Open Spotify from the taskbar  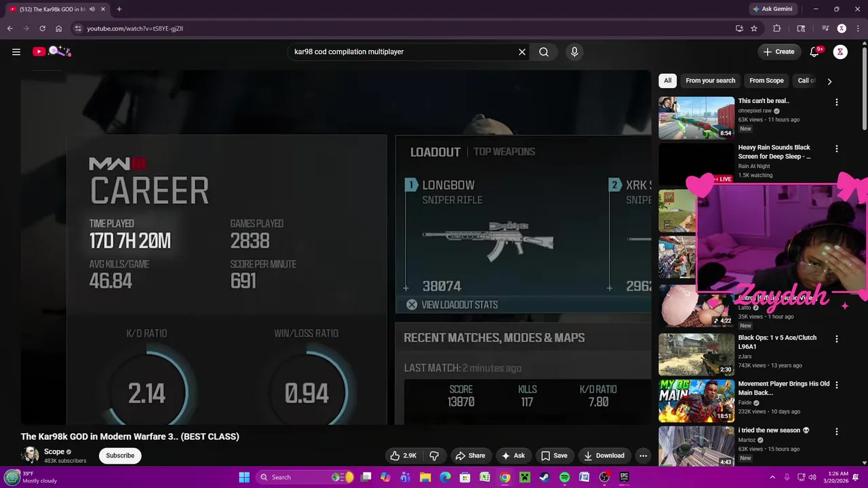564,477
